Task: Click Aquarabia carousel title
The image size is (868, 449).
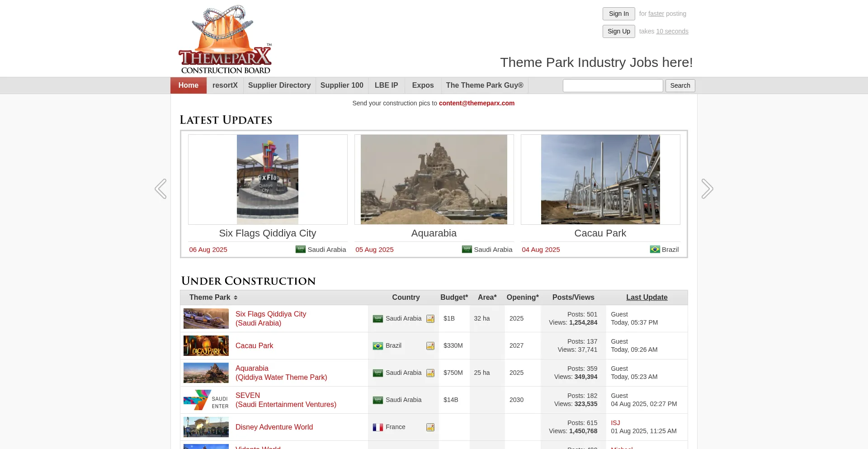Action: click(434, 233)
